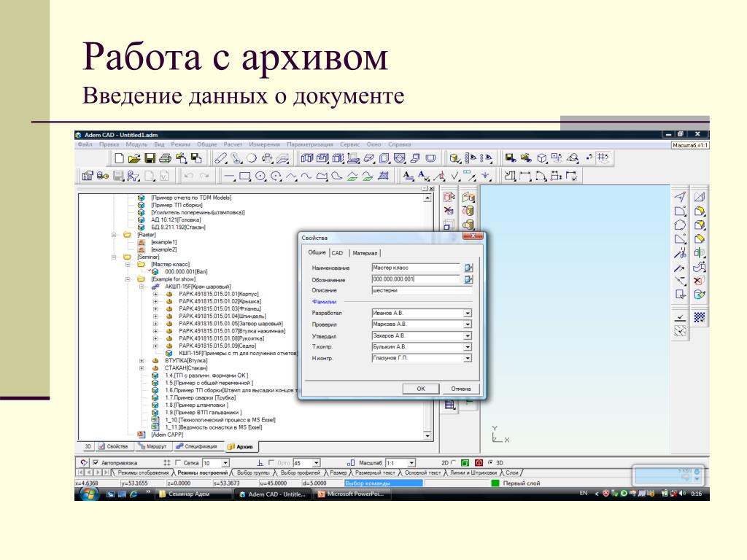This screenshot has height=560, width=747.
Task: Open the Сетка value 10 dropdown
Action: [x=225, y=463]
